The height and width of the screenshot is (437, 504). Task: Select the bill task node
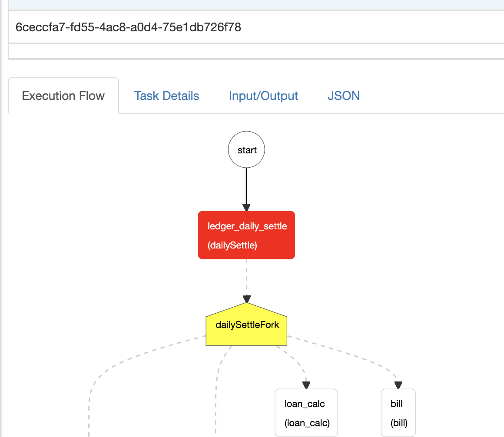(398, 413)
